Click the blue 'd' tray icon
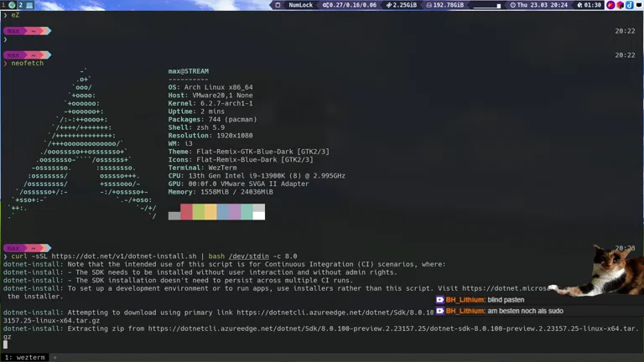 (x=631, y=5)
